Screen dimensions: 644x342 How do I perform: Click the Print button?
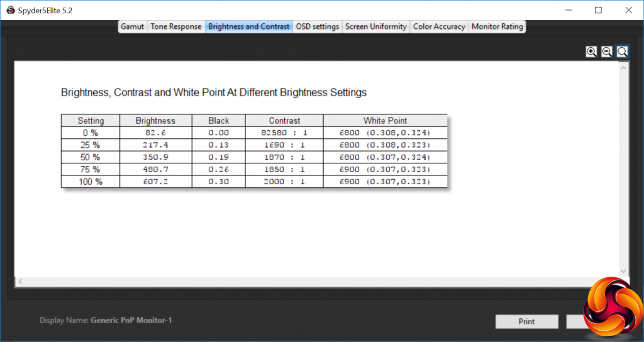[527, 321]
